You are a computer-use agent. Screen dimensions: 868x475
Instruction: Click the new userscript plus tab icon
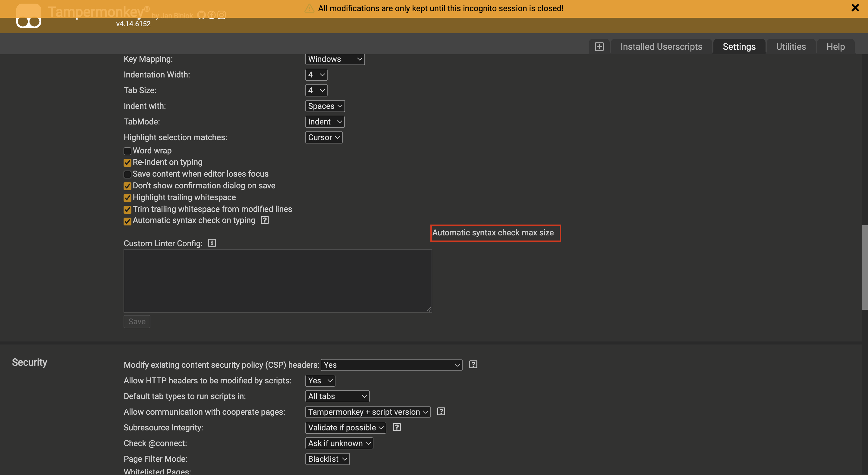599,46
